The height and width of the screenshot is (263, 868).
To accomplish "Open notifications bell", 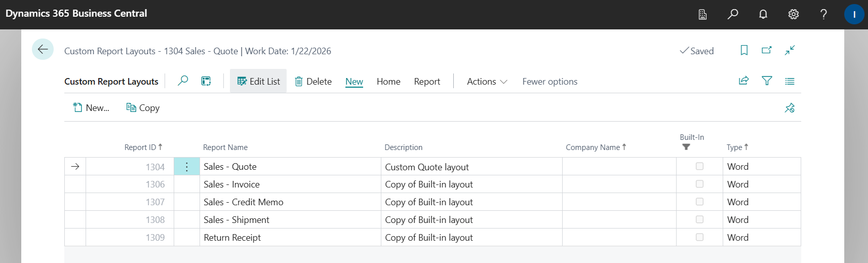I will (x=763, y=14).
